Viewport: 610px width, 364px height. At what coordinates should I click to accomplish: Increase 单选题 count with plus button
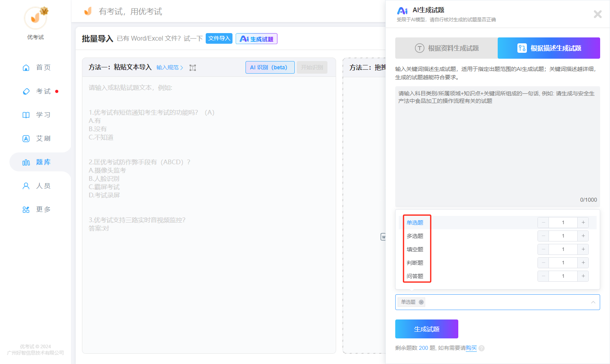pyautogui.click(x=583, y=223)
